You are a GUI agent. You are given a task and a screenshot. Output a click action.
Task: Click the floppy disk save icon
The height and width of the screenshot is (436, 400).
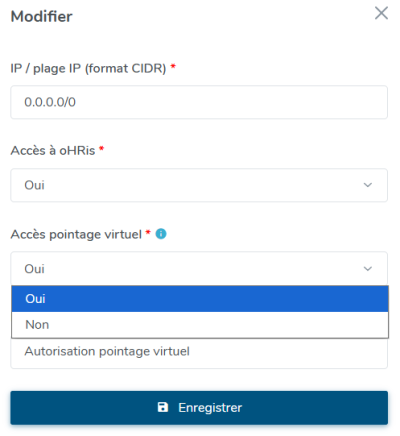pos(163,407)
